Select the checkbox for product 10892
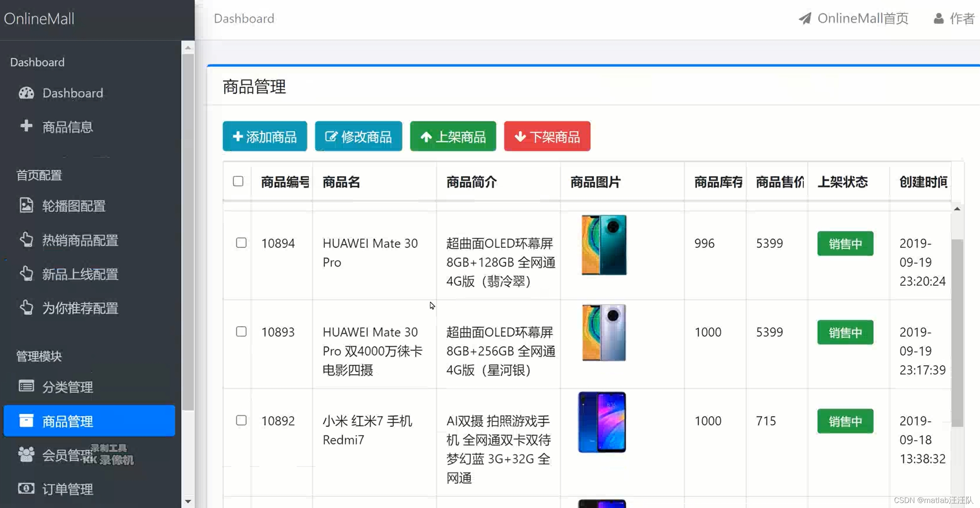This screenshot has width=980, height=508. (x=241, y=420)
